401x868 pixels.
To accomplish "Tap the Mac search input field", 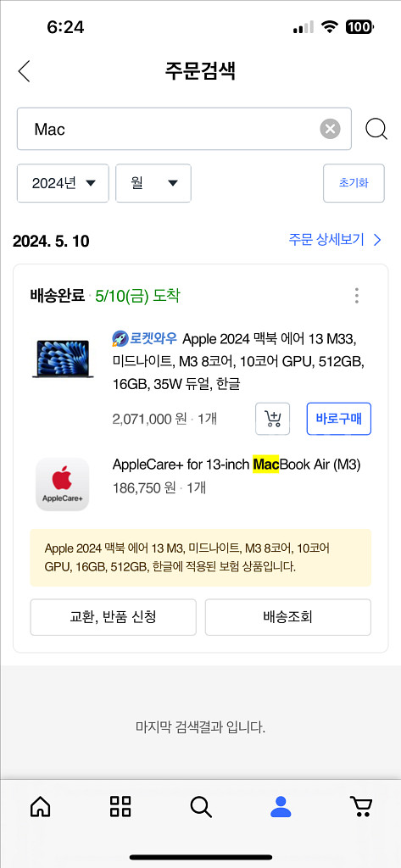I will (184, 129).
